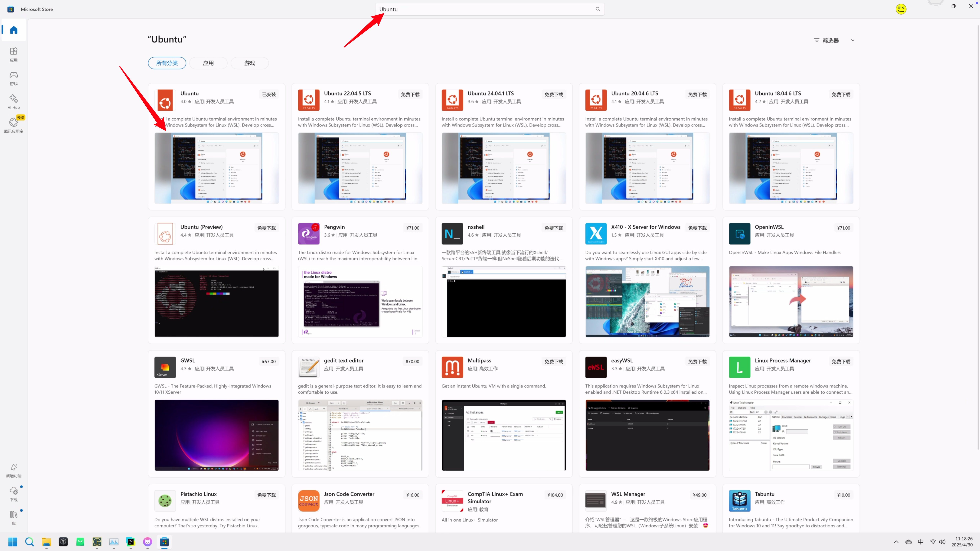Open the WSL Manager app title
Viewport: 980px width, 551px height.
628,494
